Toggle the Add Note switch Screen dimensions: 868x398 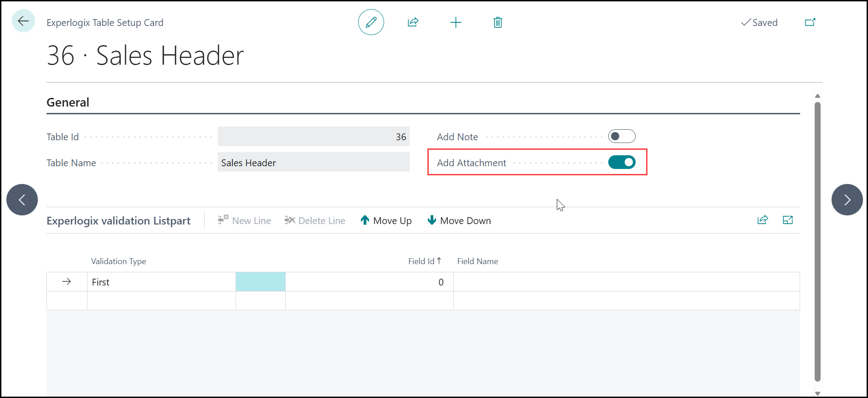tap(621, 136)
